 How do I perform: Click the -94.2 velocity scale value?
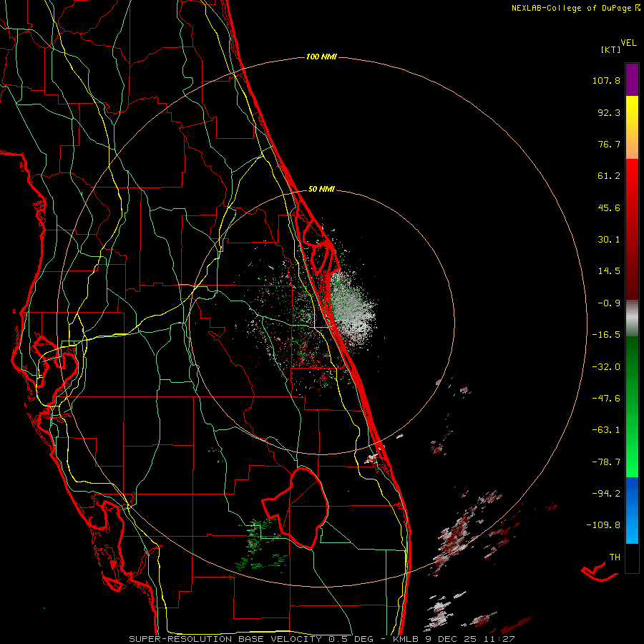[606, 493]
